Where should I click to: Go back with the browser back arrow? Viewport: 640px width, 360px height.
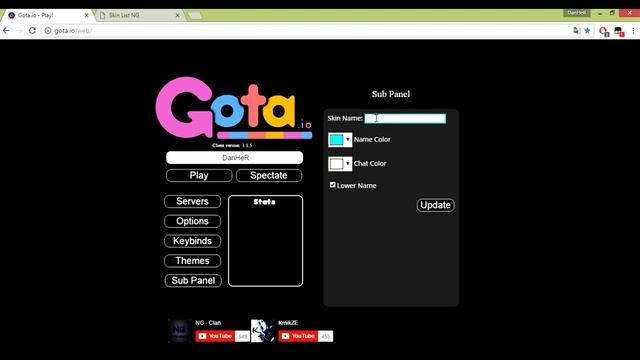(x=6, y=31)
